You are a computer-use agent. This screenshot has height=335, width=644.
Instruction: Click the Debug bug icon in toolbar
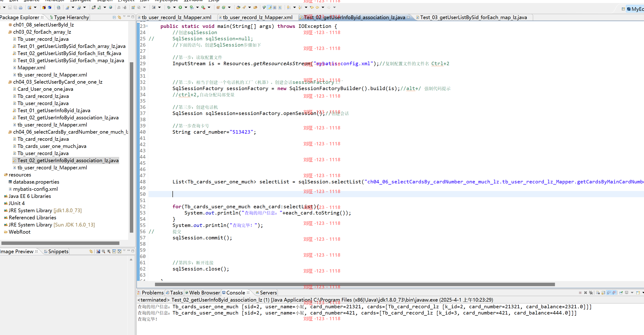point(169,8)
